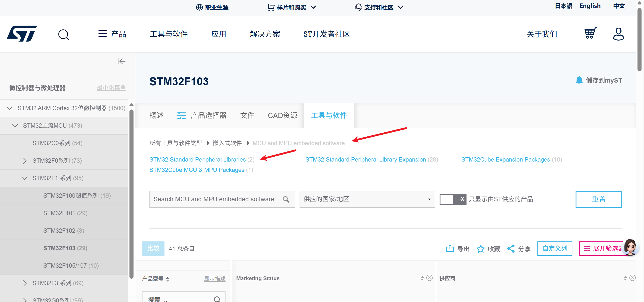Open 解决方案 main menu
The width and height of the screenshot is (644, 302).
point(265,34)
